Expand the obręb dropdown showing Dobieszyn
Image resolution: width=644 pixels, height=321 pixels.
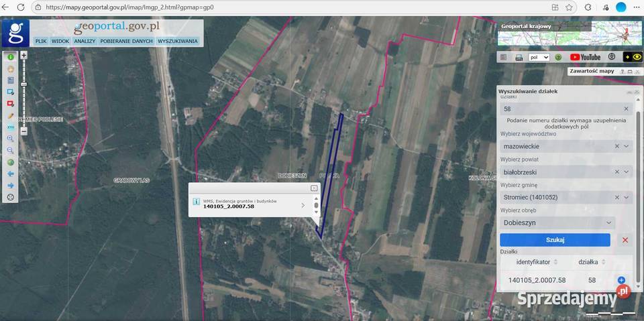click(608, 222)
